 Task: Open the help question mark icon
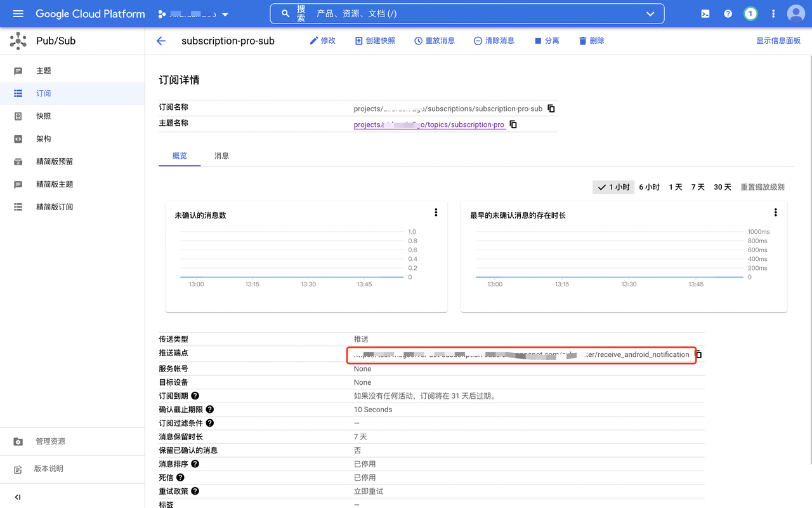(x=728, y=13)
